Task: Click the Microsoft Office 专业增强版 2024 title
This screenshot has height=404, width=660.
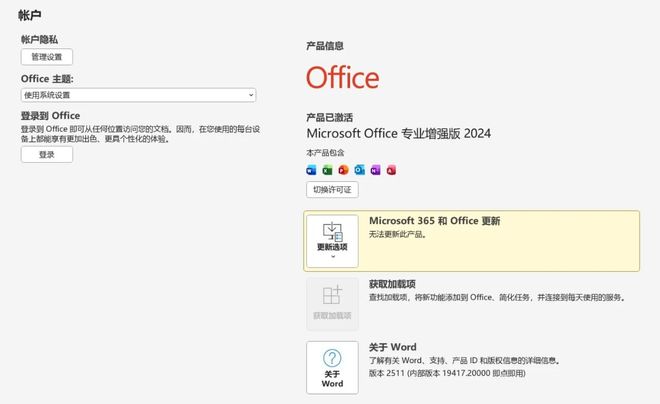Action: click(x=398, y=133)
